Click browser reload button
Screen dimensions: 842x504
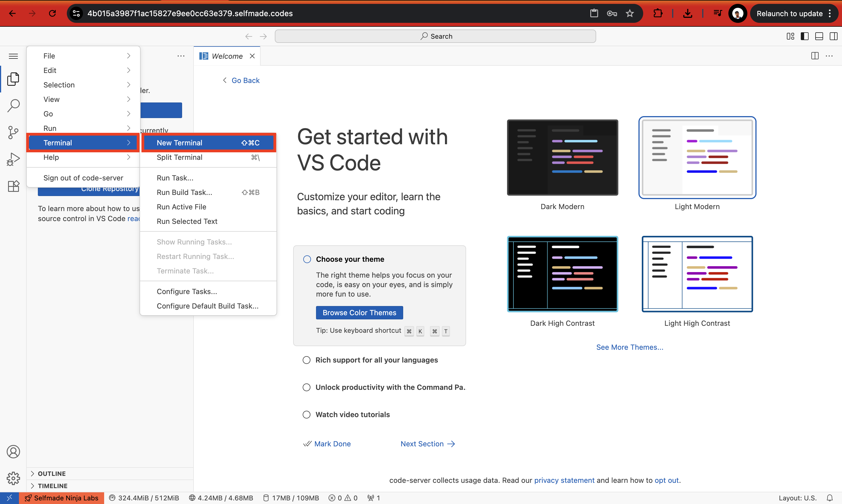click(52, 13)
